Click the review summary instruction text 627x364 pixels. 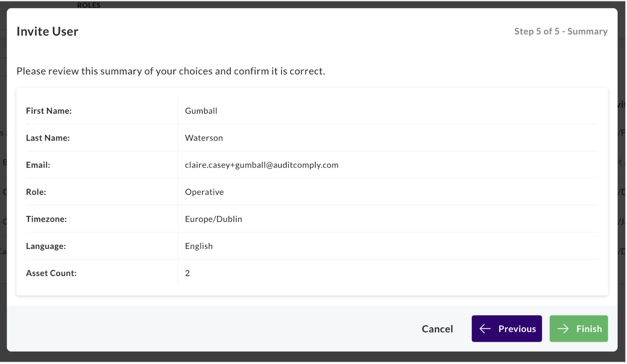(x=171, y=71)
